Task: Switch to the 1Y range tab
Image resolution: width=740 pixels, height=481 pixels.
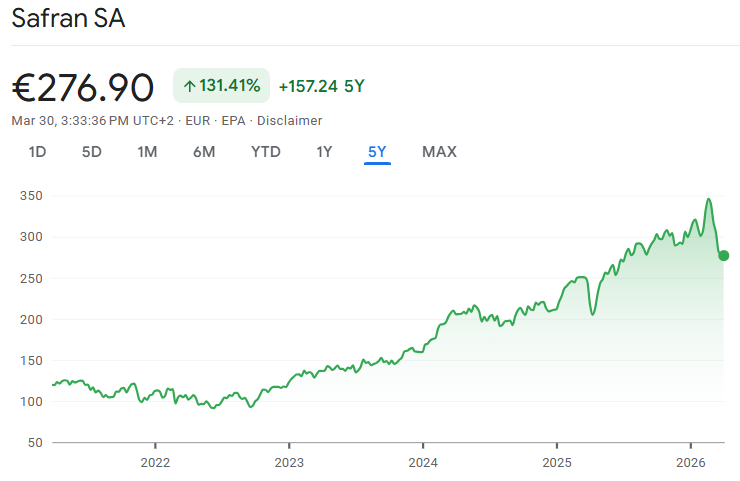Action: pos(324,152)
